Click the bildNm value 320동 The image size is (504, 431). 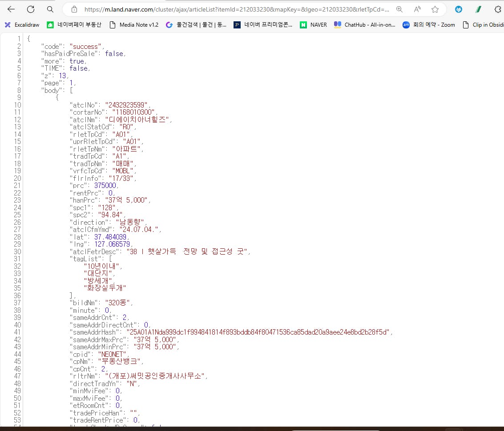point(117,303)
